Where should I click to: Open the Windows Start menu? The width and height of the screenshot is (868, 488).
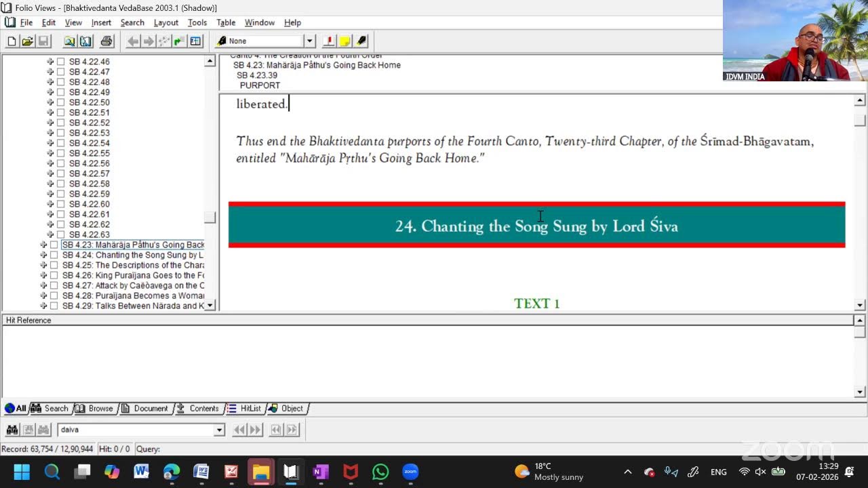click(22, 472)
